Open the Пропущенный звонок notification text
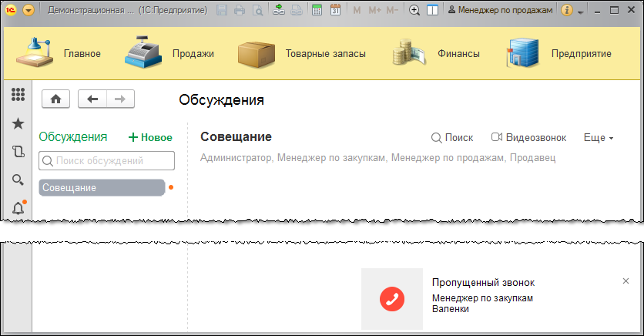The height and width of the screenshot is (336, 644). click(484, 283)
